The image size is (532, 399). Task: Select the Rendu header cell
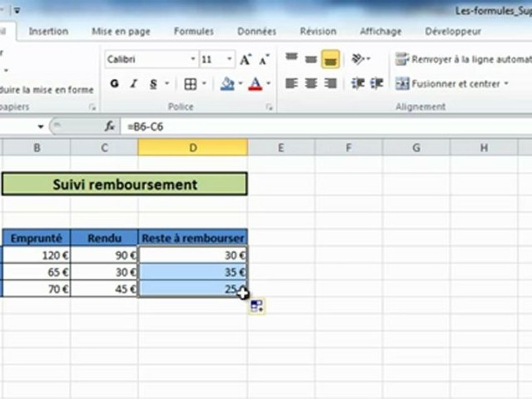pyautogui.click(x=104, y=238)
